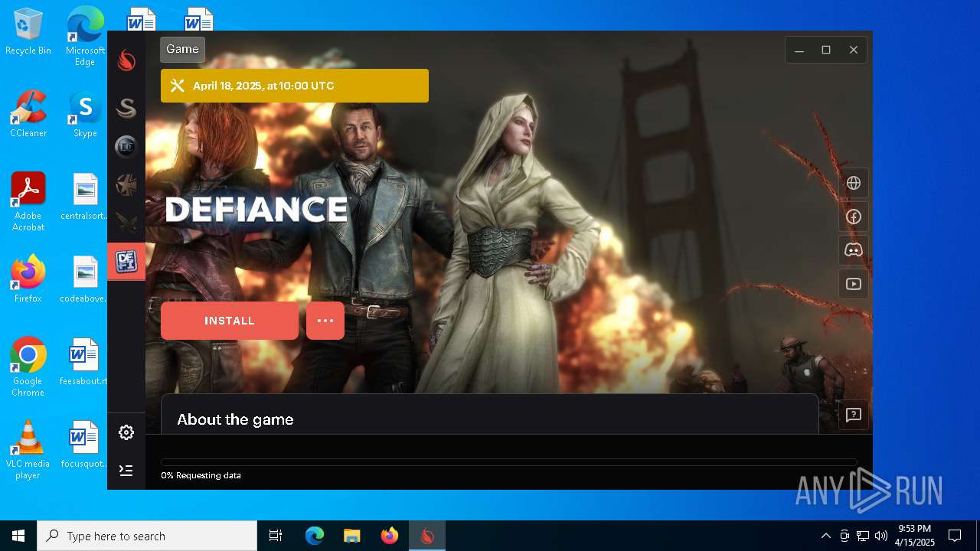Open the Microsoft Edge desktop shortcut
This screenshot has width=980, height=551.
pos(85,36)
